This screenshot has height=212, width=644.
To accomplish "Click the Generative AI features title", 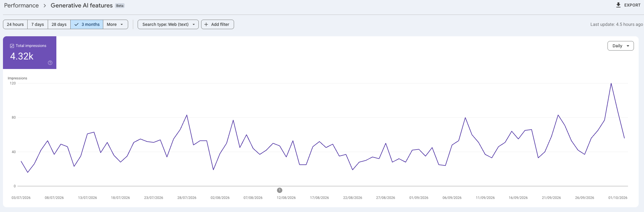I will pyautogui.click(x=82, y=5).
